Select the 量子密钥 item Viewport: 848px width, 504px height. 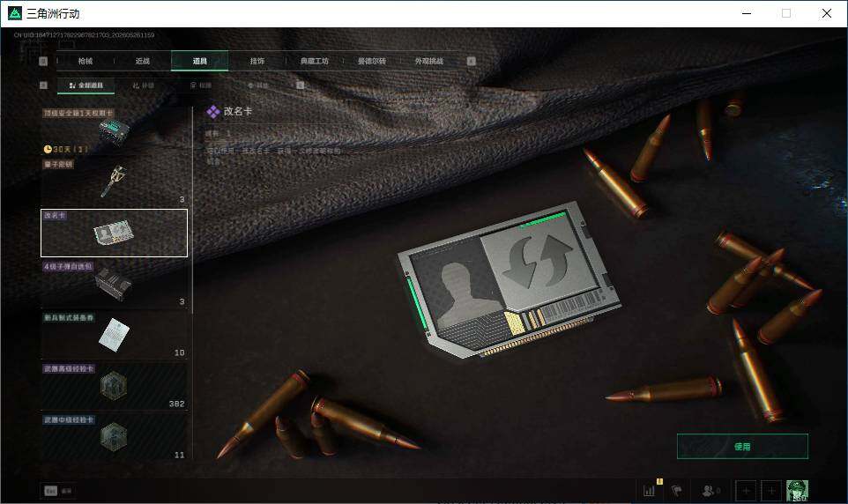[114, 182]
